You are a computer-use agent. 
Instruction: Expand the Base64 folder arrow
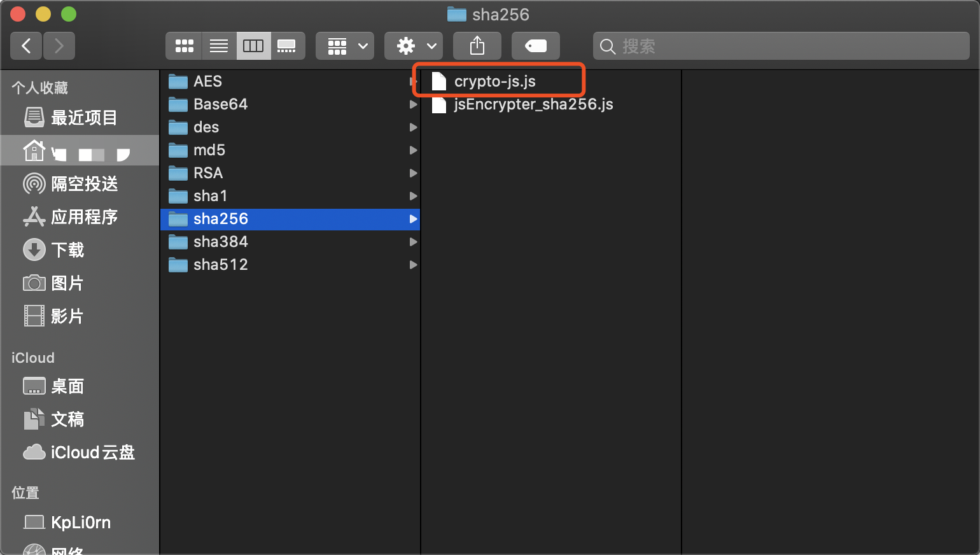pos(414,104)
